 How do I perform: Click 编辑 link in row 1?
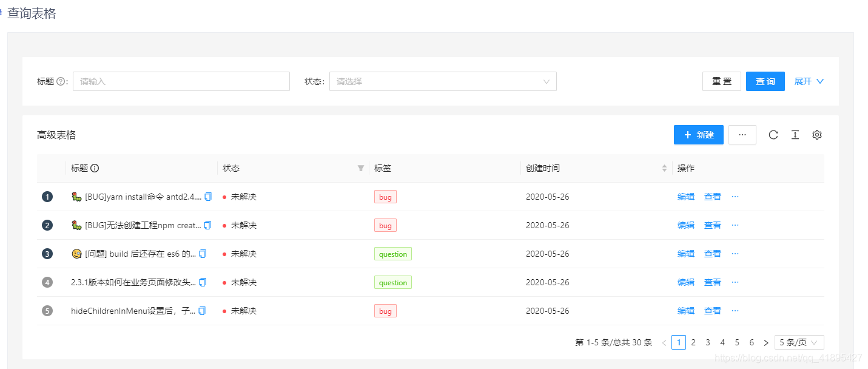click(x=686, y=197)
